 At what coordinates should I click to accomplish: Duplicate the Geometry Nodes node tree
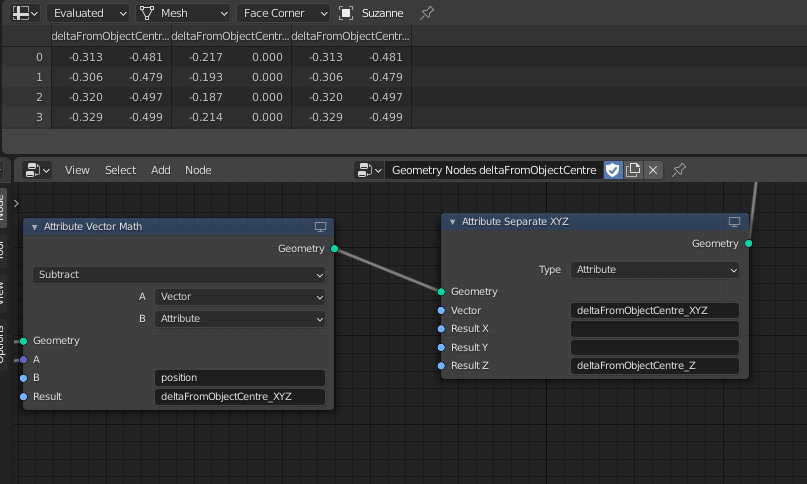tap(633, 170)
